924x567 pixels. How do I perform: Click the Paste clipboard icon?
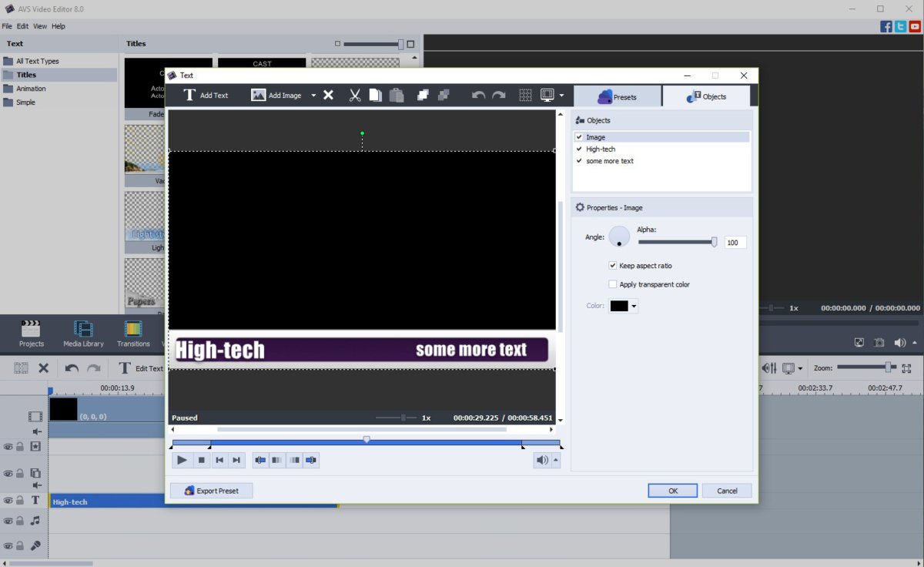click(x=397, y=96)
